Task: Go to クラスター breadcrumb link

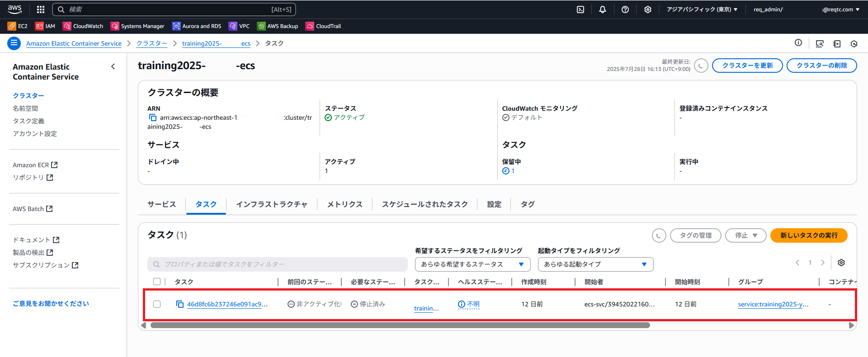Action: [x=151, y=43]
